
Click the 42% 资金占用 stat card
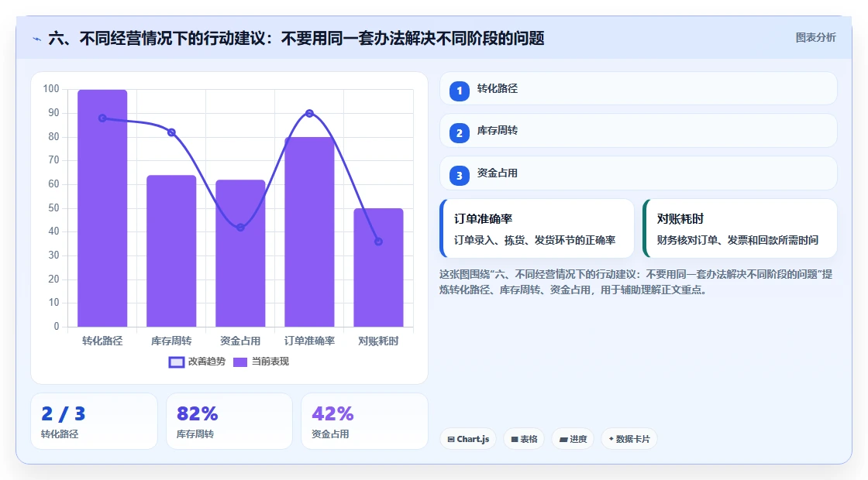coord(365,421)
